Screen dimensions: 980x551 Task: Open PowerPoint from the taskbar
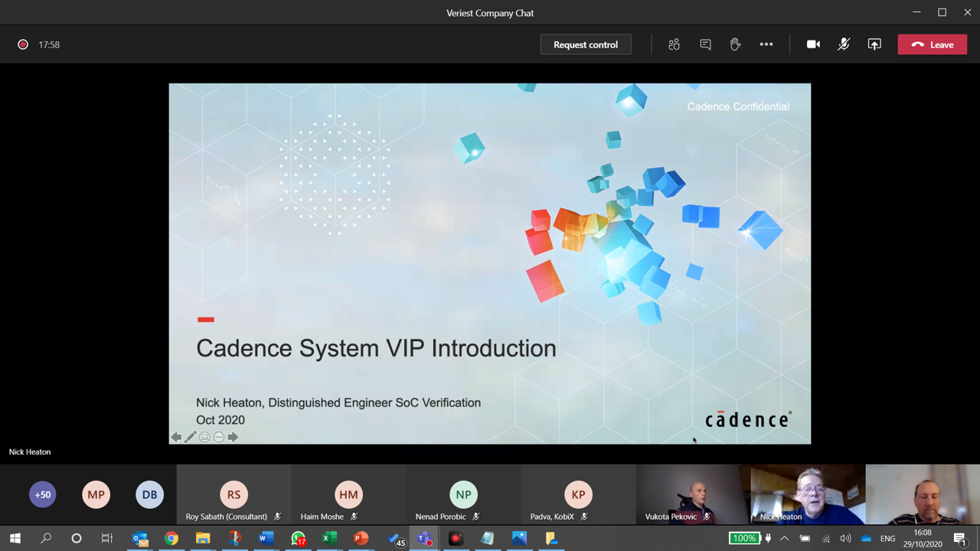point(361,538)
